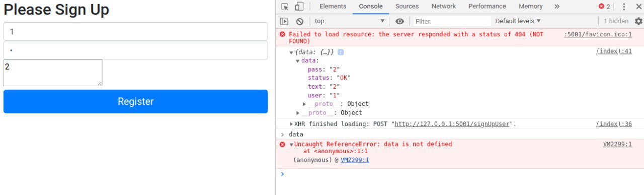Click 'at <anonymous>:1:1' stack trace line
Image resolution: width=644 pixels, height=195 pixels.
[335, 151]
